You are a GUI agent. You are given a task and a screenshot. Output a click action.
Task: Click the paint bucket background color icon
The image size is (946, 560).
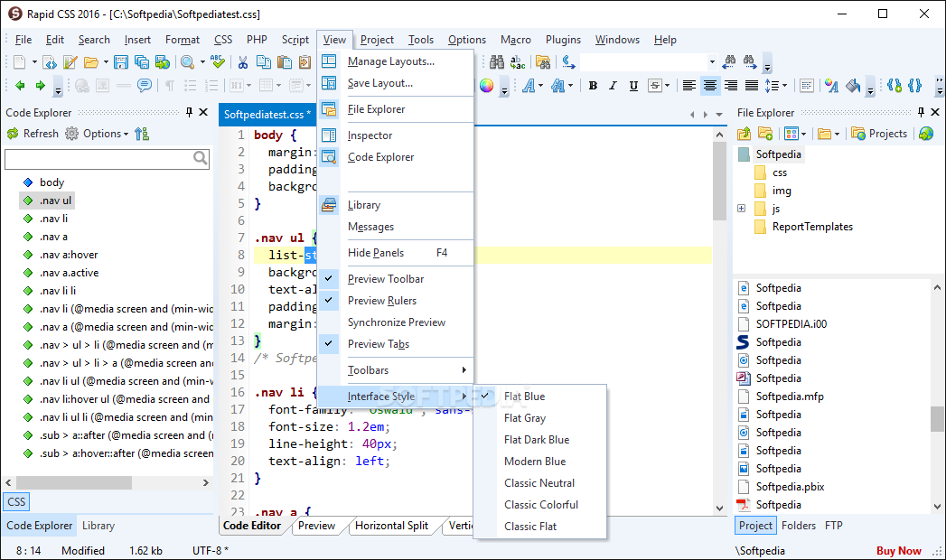853,86
